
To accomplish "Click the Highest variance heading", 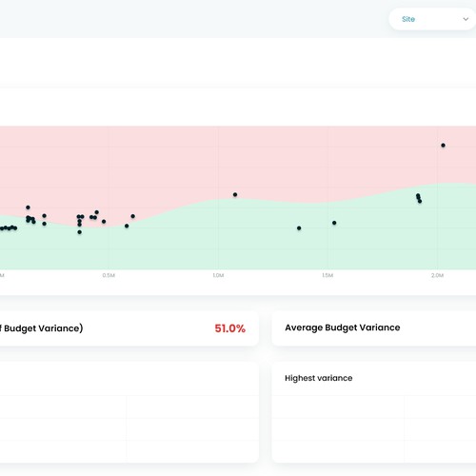I will [319, 378].
